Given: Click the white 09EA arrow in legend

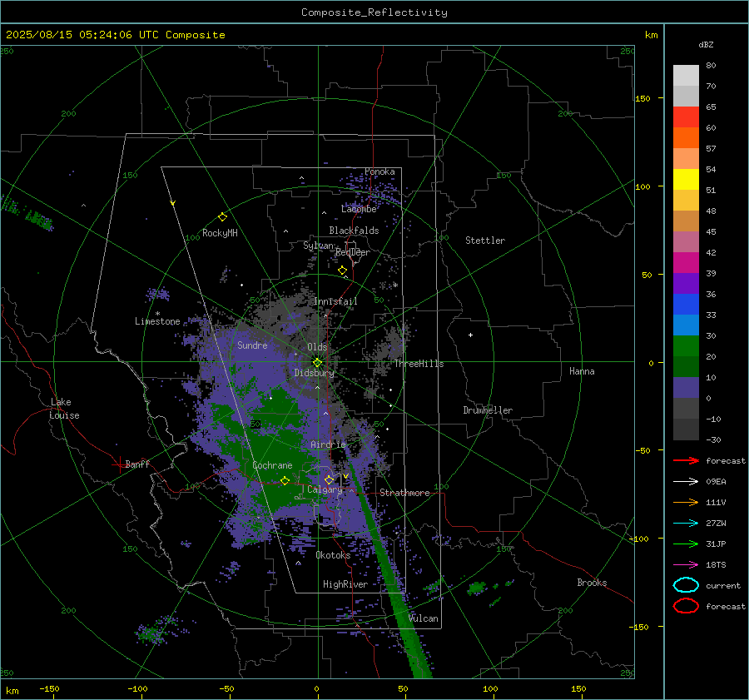Looking at the screenshot, I should (x=686, y=482).
